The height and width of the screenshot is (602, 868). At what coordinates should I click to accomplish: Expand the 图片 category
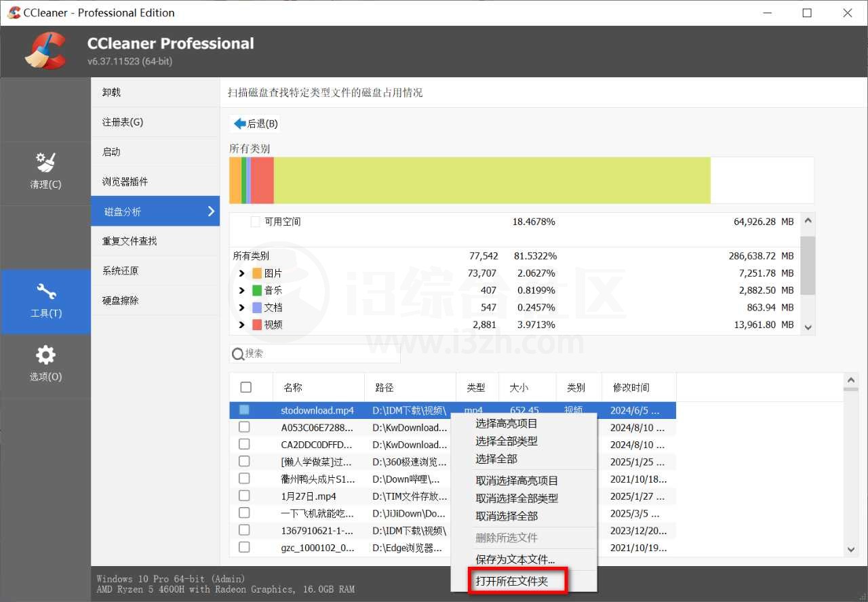coord(242,273)
